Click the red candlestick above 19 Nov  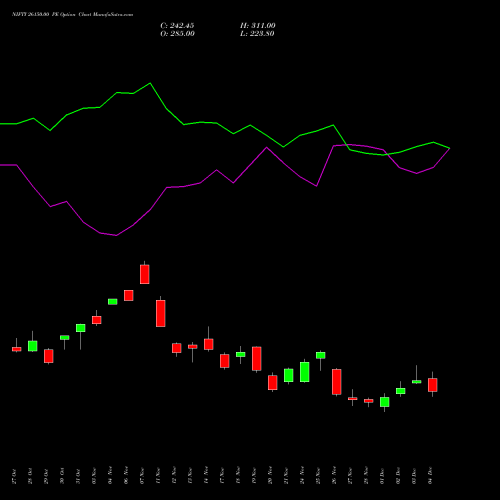257,359
